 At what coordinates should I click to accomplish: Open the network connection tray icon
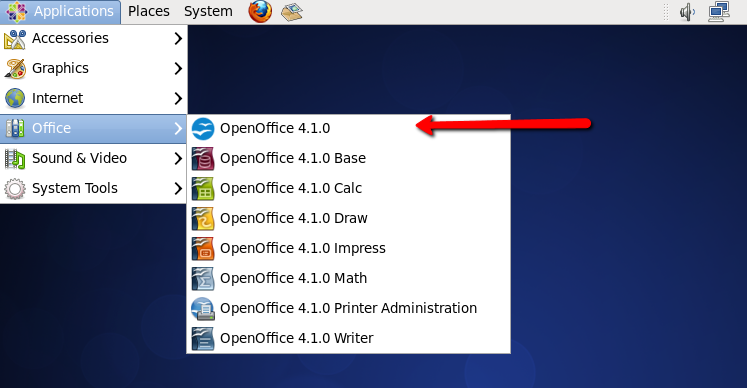[x=719, y=12]
